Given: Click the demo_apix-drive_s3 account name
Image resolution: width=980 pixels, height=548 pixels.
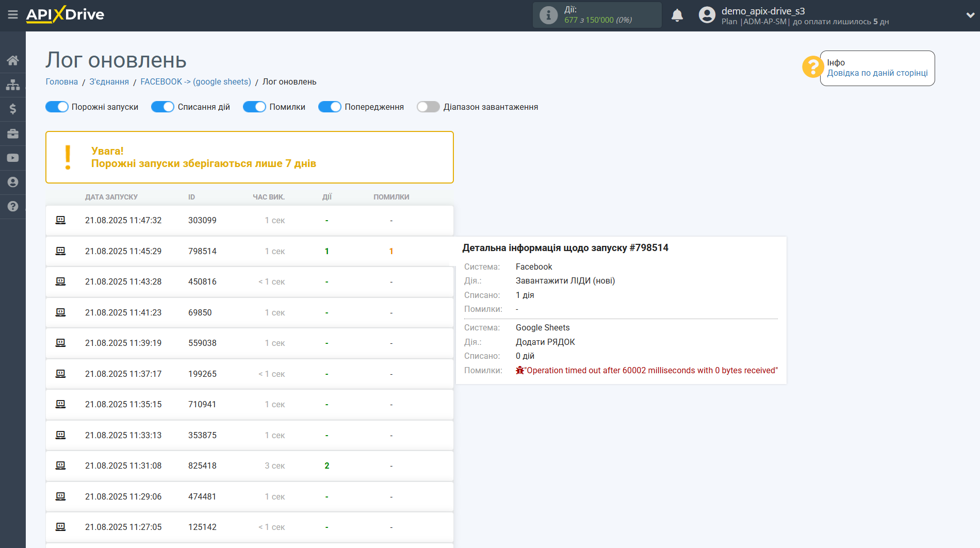Looking at the screenshot, I should click(x=763, y=11).
